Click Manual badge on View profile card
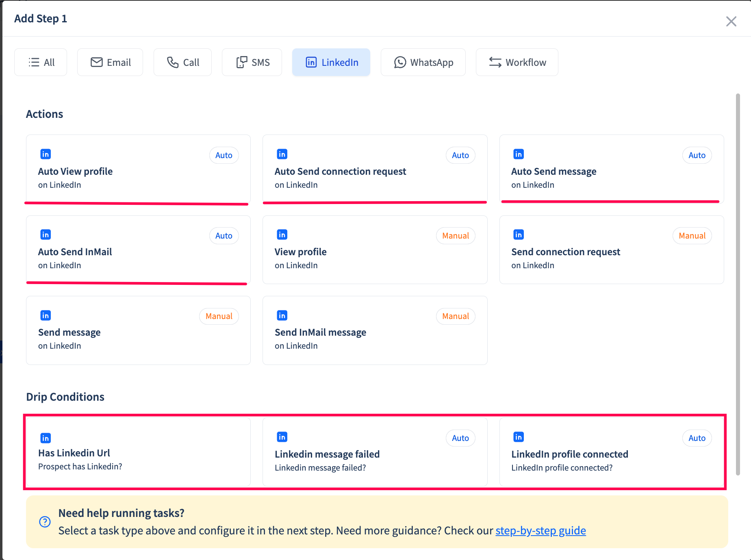This screenshot has width=751, height=560. click(x=456, y=236)
